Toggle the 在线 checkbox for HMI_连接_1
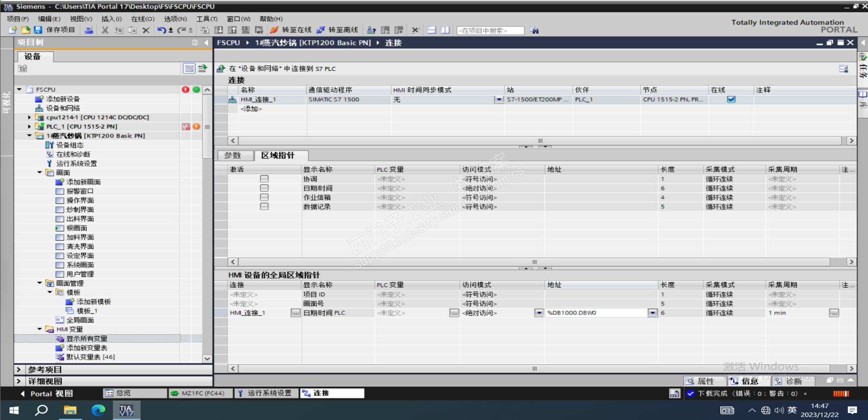868x420 pixels. tap(731, 99)
